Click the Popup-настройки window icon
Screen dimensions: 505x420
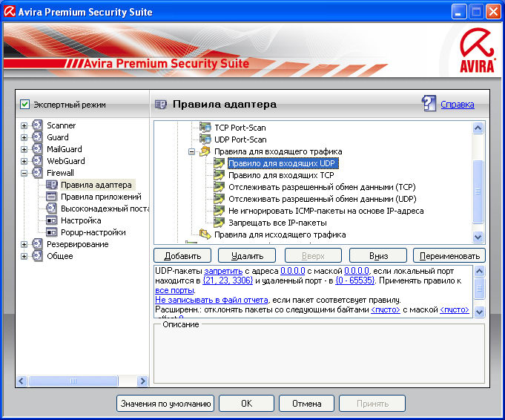pyautogui.click(x=51, y=232)
